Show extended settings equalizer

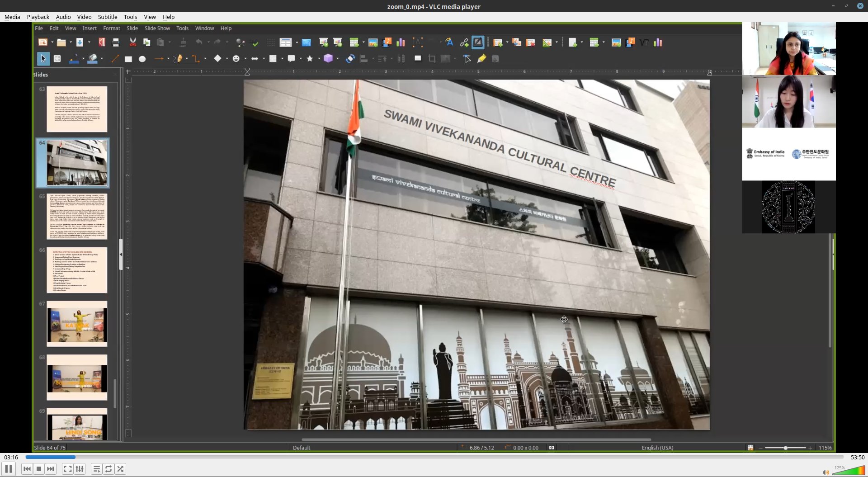[80, 469]
